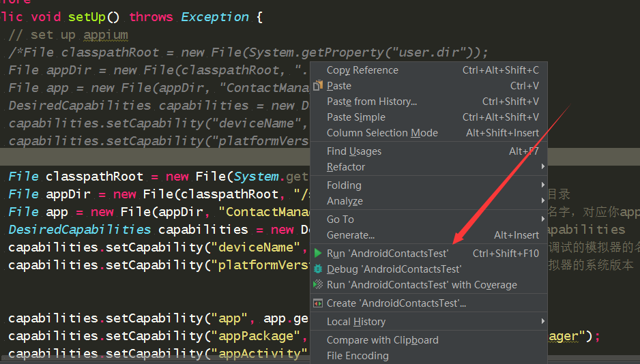Click the '// set up appium' comment
Viewport: 640px width, 364px height.
(68, 35)
